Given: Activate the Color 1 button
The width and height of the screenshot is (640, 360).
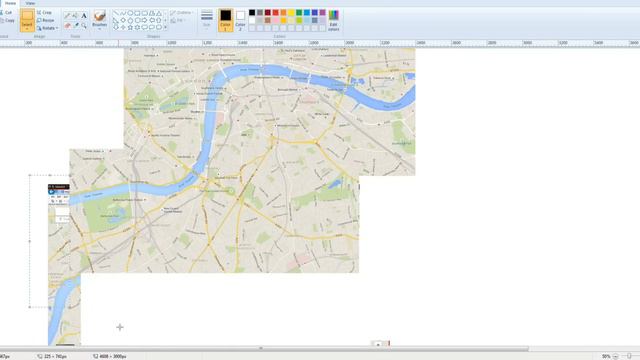Looking at the screenshot, I should pos(225,20).
